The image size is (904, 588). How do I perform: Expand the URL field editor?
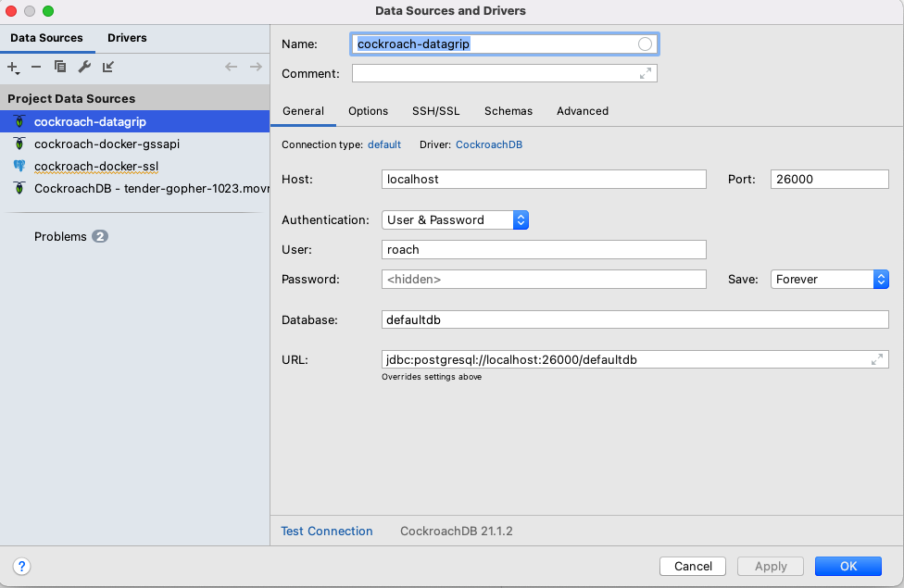876,359
